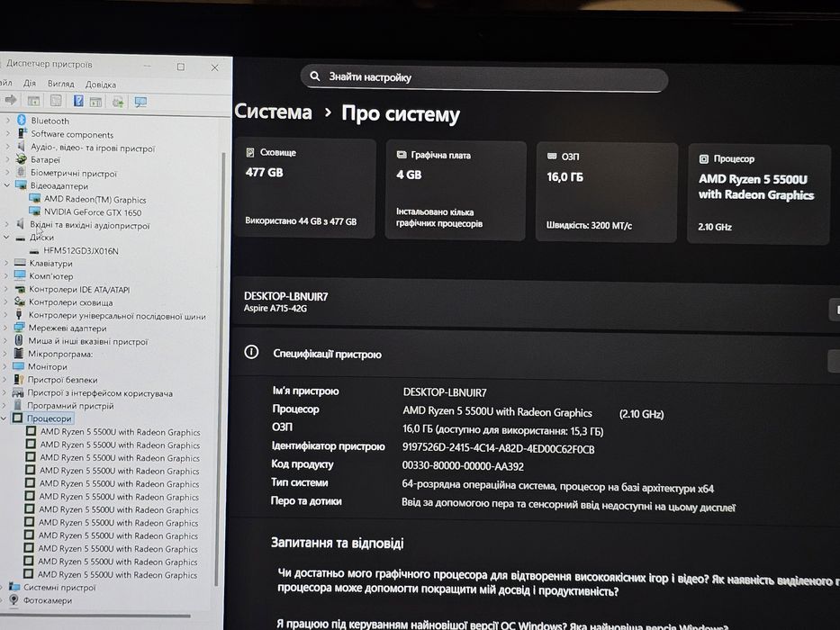Click the Системні пристрої folder icon

point(14,587)
